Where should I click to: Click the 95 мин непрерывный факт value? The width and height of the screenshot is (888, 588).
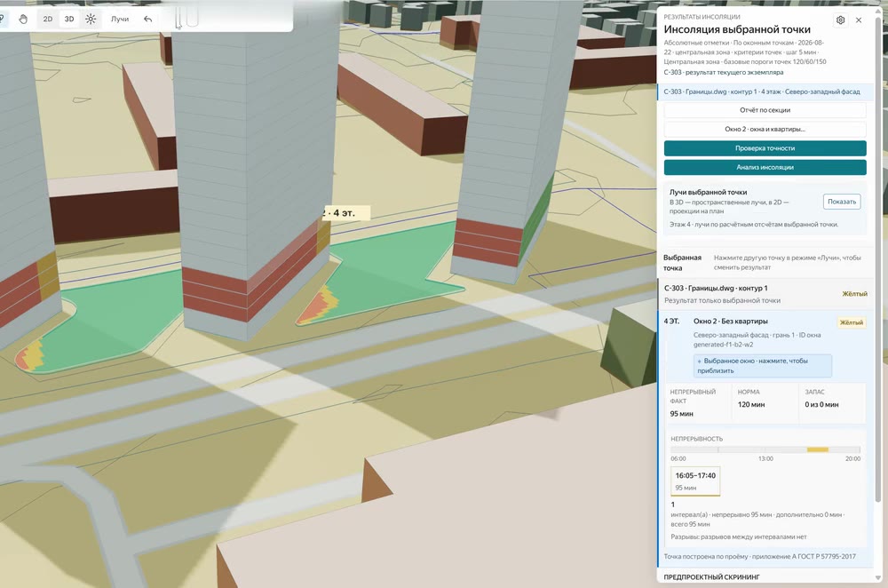tap(681, 414)
